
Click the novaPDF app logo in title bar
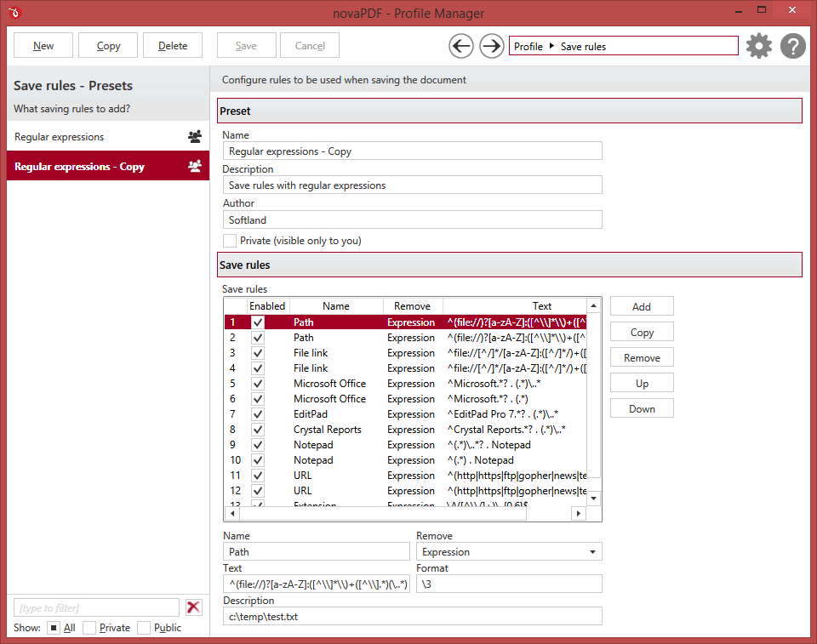pyautogui.click(x=14, y=12)
